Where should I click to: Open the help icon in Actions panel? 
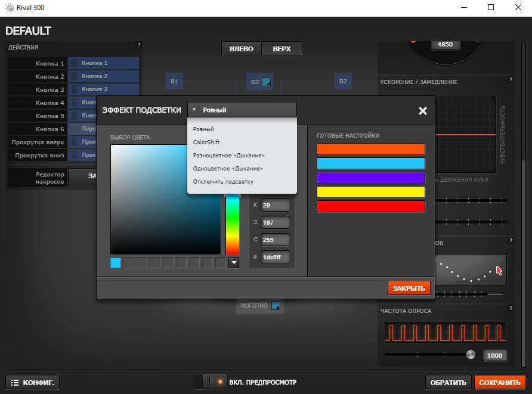click(139, 45)
